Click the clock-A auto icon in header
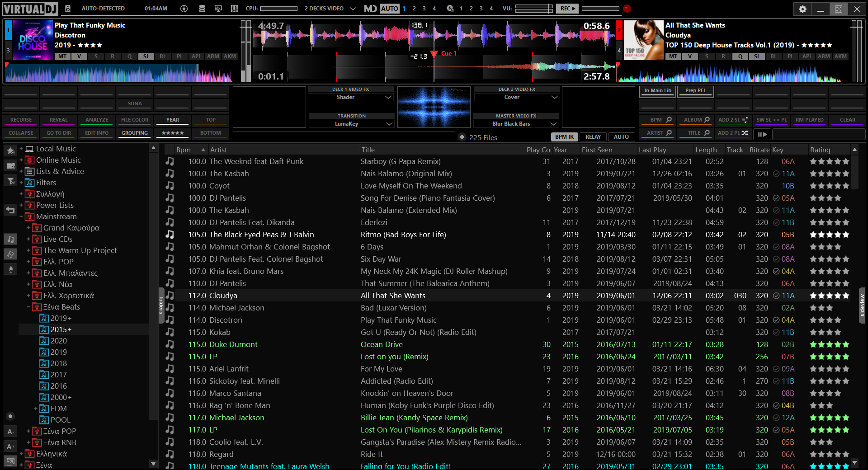Image resolution: width=868 pixels, height=470 pixels. tap(450, 8)
